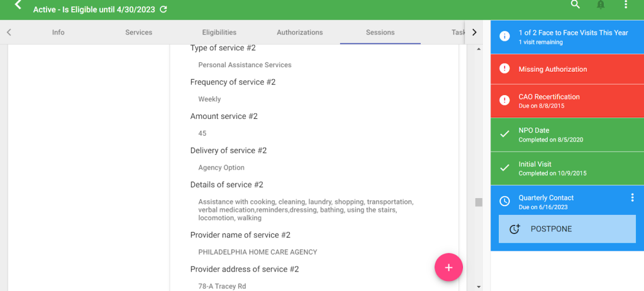Click the pink add floating button
Image resolution: width=644 pixels, height=291 pixels.
pyautogui.click(x=448, y=267)
